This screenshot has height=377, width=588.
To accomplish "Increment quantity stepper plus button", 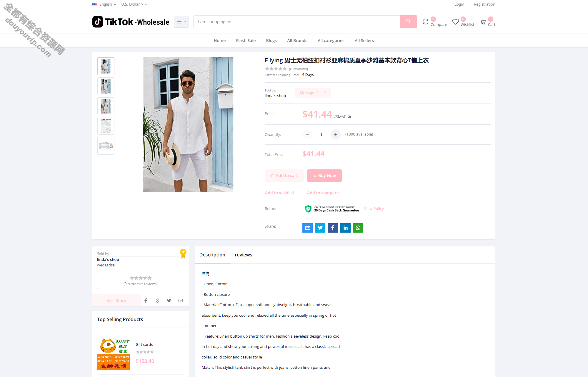I will click(x=336, y=134).
